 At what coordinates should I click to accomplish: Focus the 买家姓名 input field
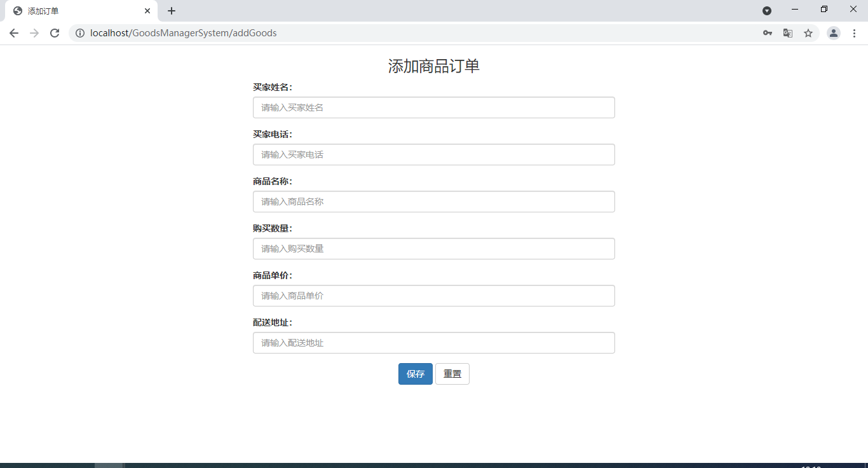pos(434,107)
